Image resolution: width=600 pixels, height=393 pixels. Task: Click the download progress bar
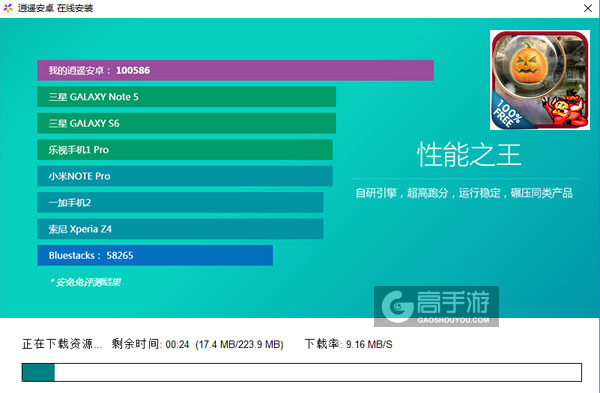pos(302,372)
